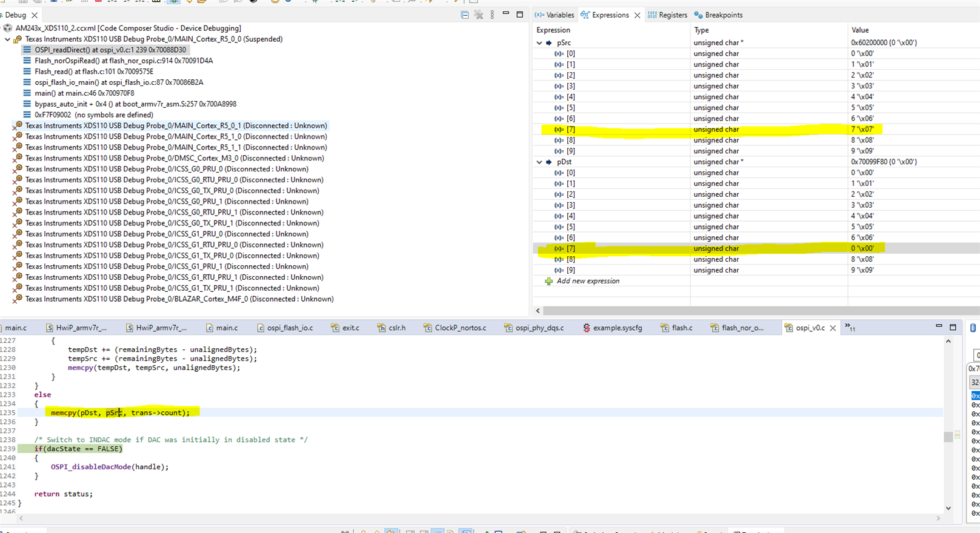Click pSrc value 0x60200000 cell
Image resolution: width=980 pixels, height=533 pixels.
[884, 43]
